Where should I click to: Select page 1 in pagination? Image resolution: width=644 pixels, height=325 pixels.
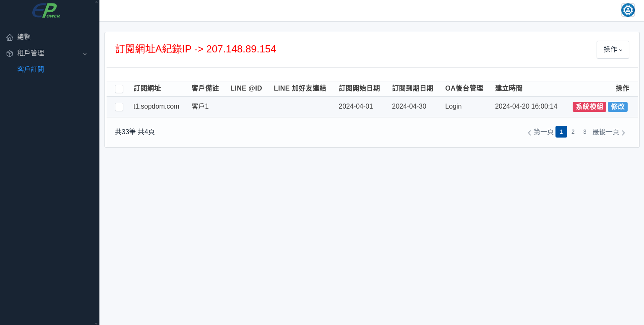561,132
